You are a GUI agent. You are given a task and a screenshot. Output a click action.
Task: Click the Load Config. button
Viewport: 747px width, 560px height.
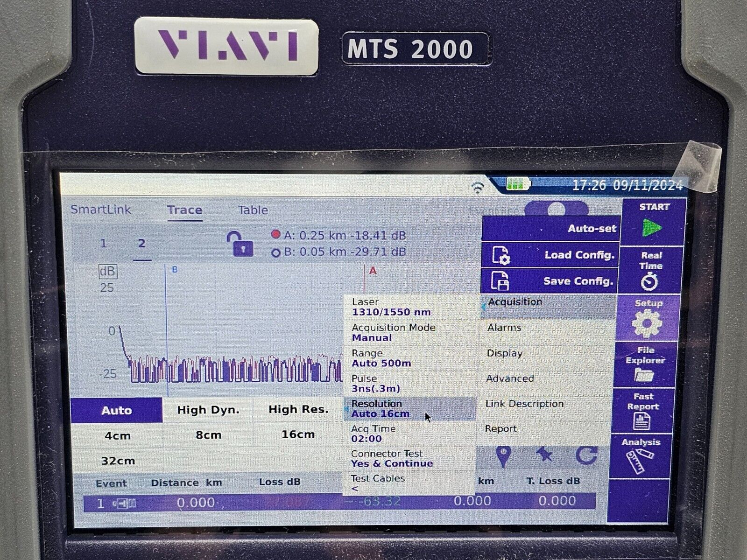[551, 255]
